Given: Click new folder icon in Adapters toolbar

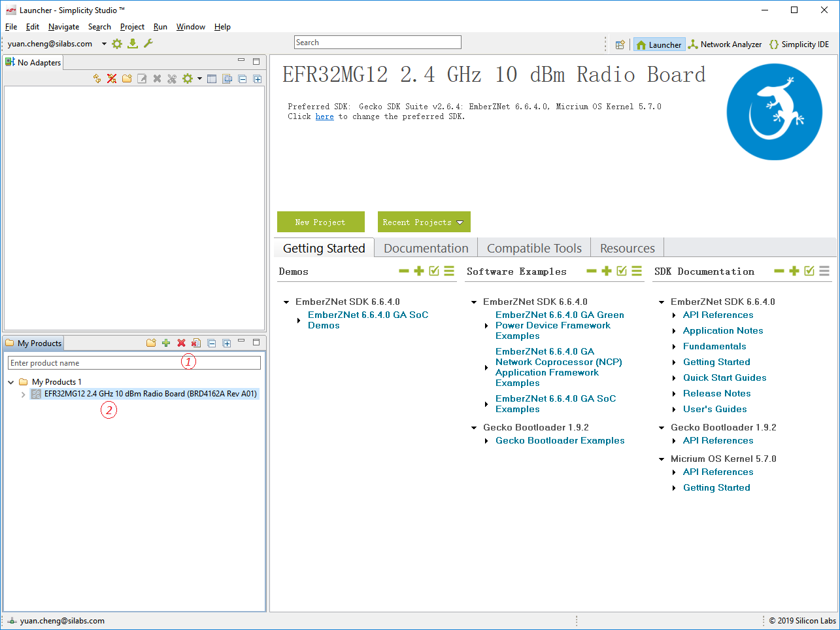Looking at the screenshot, I should click(127, 79).
